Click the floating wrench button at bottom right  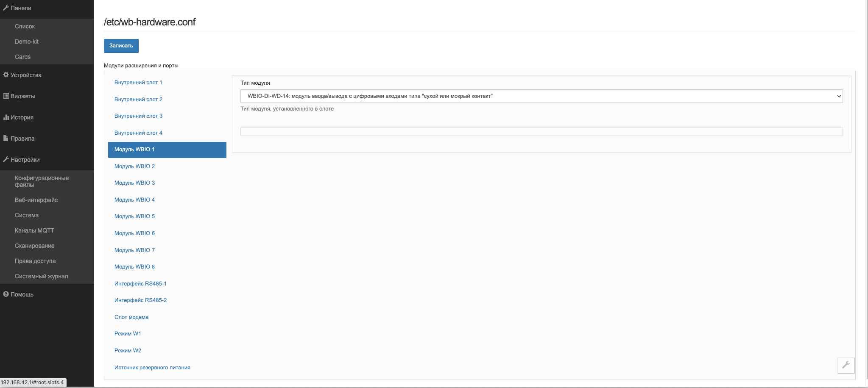coord(846,365)
